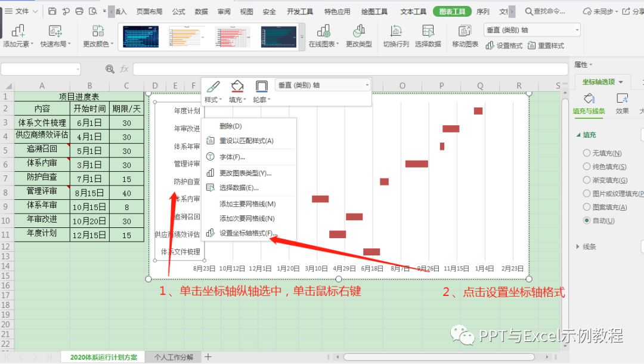Screen dimensions: 644x364
Task: Select the 添加元素 (Add Element) icon
Action: [x=19, y=36]
